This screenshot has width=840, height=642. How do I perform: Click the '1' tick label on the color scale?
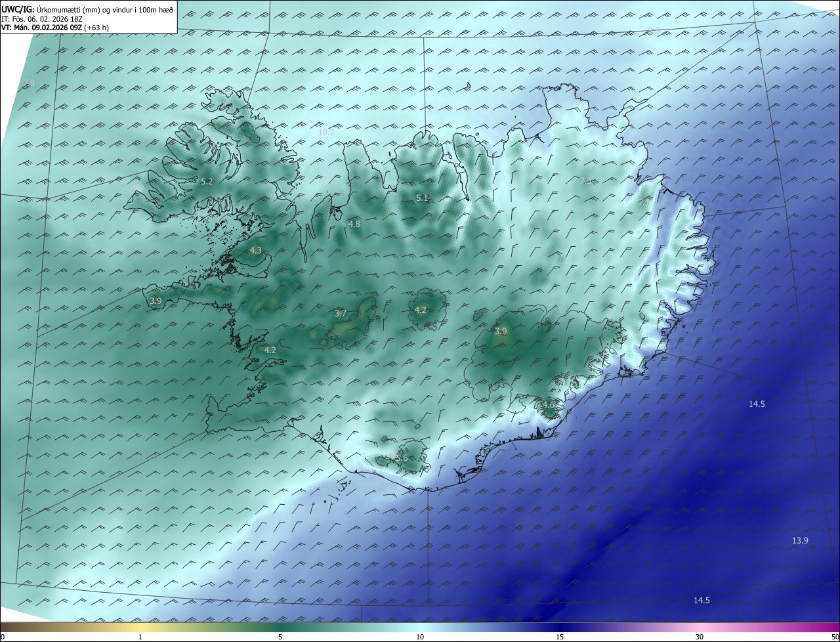140,637
